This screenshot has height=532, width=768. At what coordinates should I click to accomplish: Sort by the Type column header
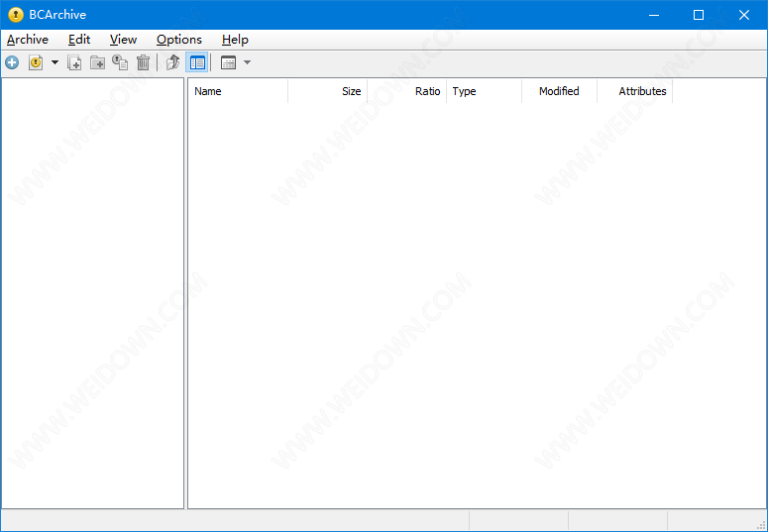point(484,91)
